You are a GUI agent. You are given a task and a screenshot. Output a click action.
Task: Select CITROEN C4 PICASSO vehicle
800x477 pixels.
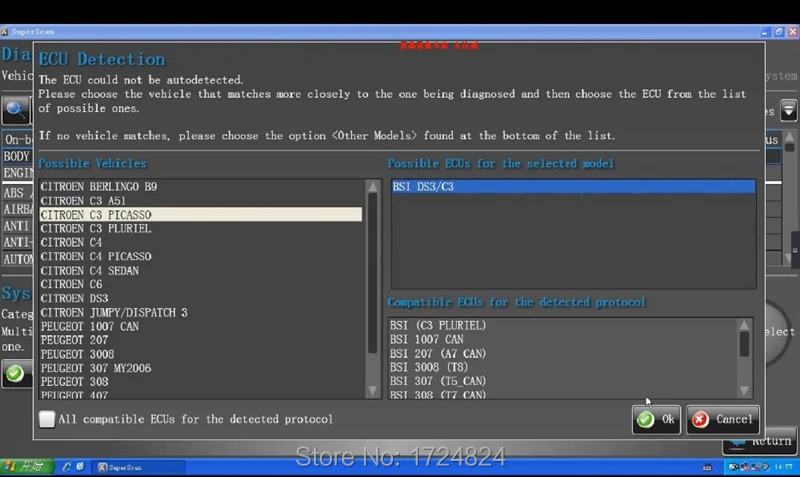(x=201, y=256)
